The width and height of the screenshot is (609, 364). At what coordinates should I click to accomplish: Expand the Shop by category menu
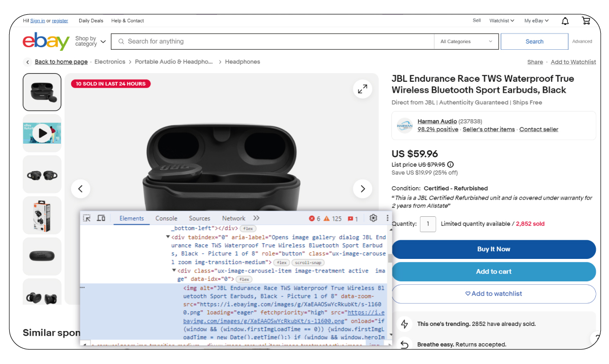[90, 42]
